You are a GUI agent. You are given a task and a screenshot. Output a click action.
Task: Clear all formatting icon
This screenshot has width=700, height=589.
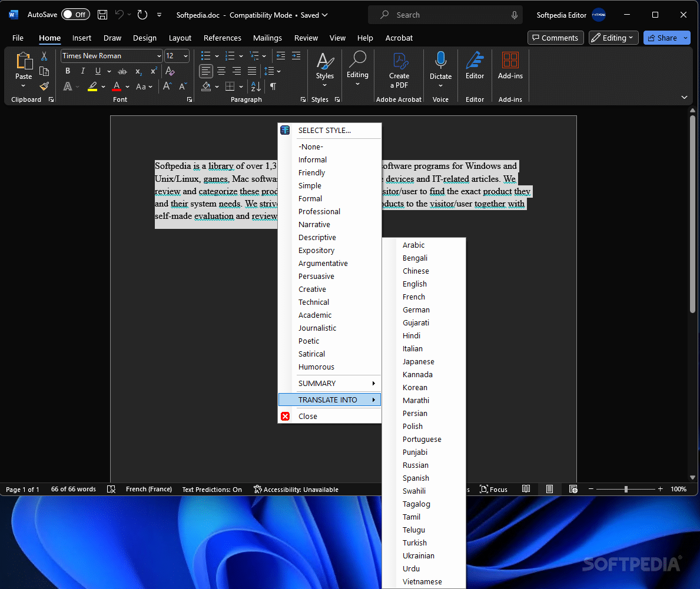pos(170,71)
